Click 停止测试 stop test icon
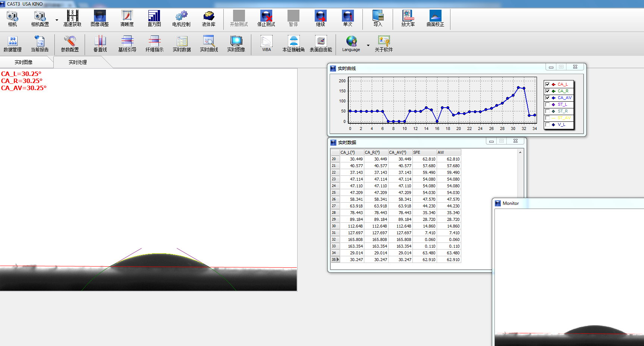644x346 pixels. 266,16
